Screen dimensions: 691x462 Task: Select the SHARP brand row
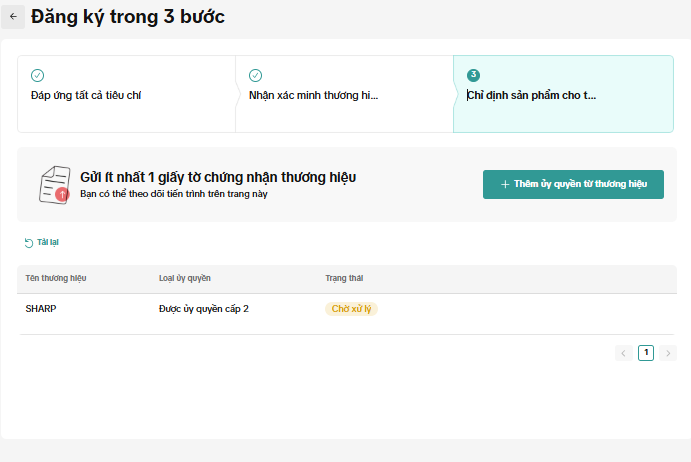coord(41,309)
